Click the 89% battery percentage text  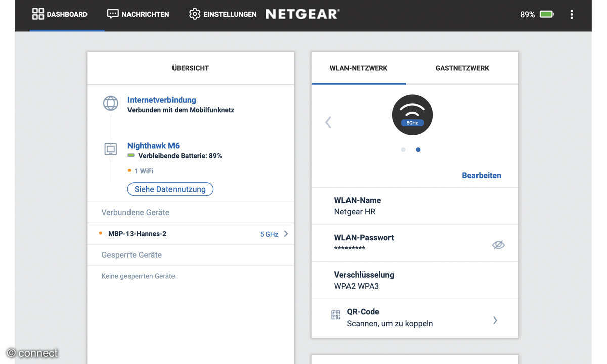(527, 14)
